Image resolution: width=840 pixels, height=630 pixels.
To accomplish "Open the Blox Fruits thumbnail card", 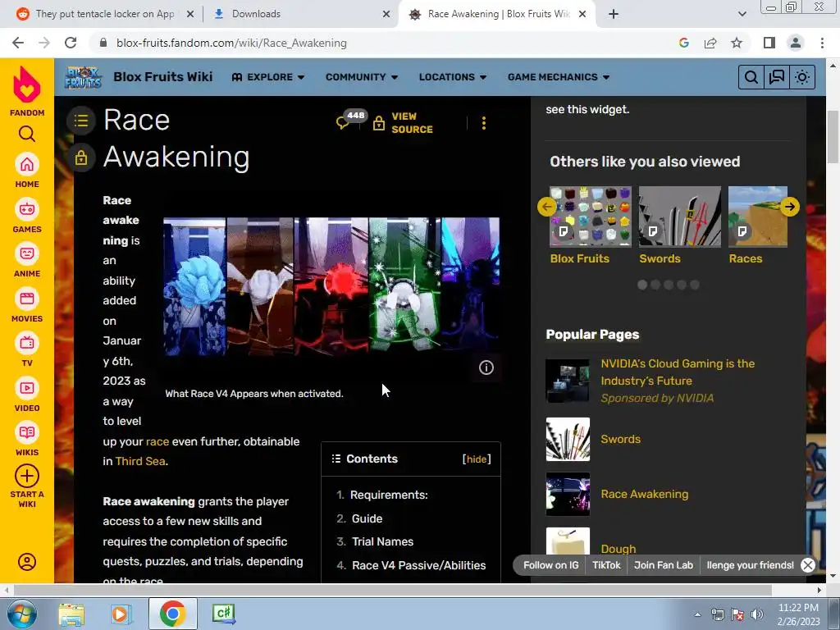I will pos(591,217).
